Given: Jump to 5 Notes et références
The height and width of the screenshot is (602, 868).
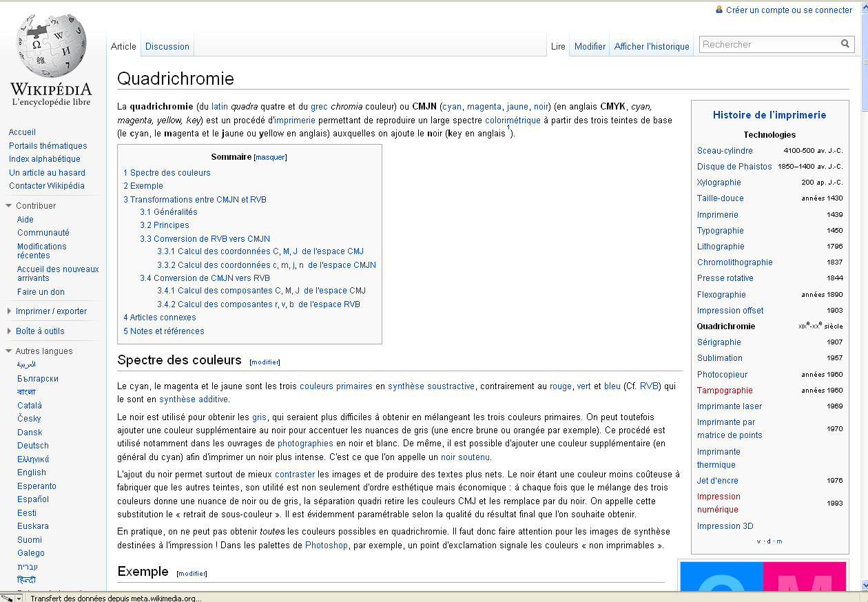Looking at the screenshot, I should pos(164,331).
